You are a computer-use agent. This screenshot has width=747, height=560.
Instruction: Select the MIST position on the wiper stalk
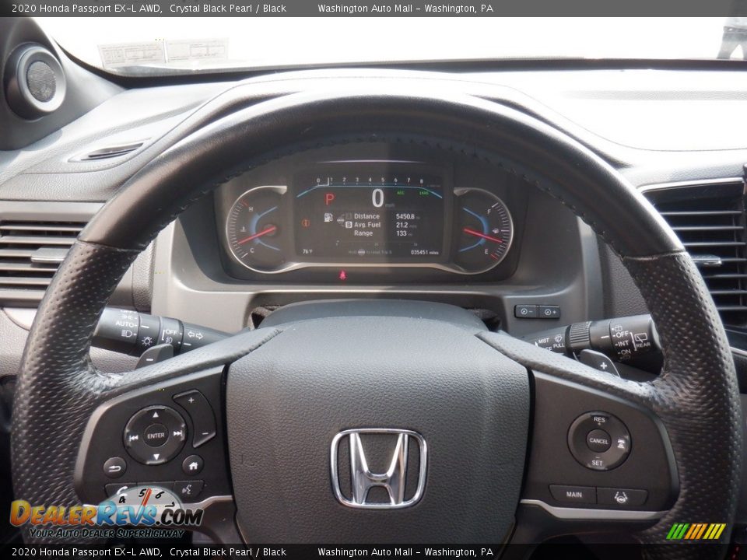(x=544, y=341)
